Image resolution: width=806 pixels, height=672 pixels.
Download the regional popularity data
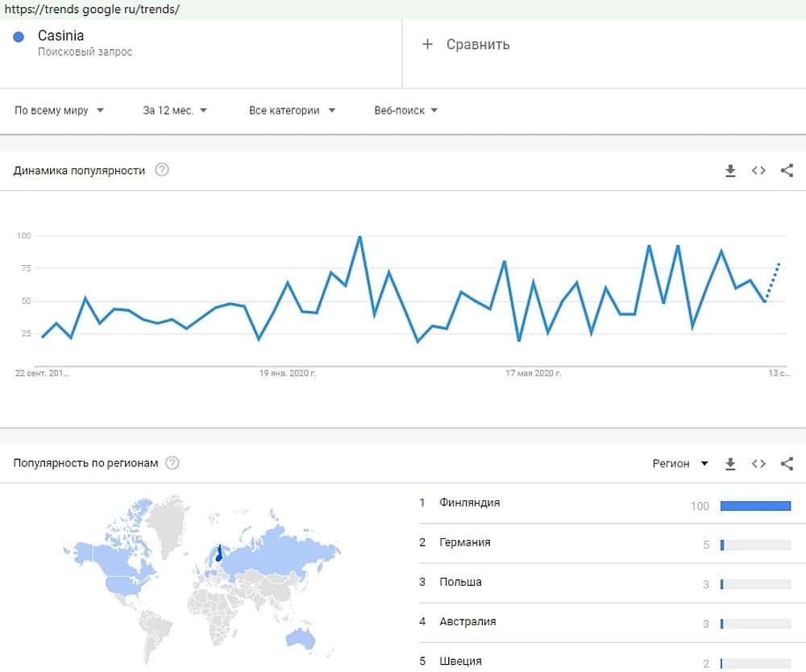click(x=730, y=463)
